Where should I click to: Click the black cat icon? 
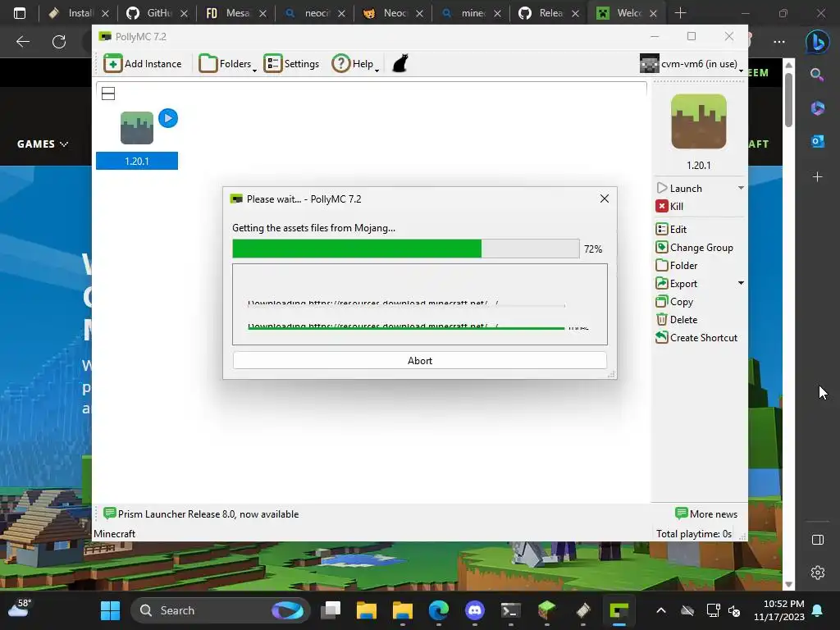click(x=400, y=63)
